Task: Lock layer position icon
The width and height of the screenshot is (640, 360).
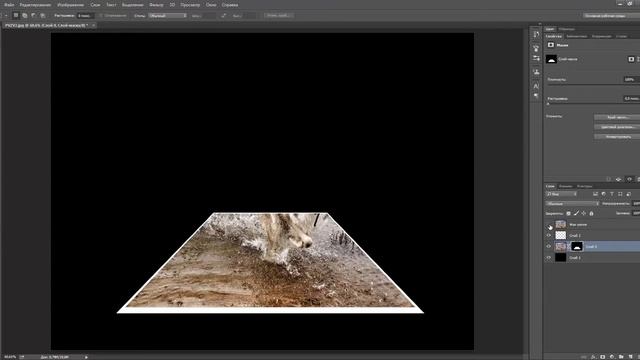Action: (584, 213)
